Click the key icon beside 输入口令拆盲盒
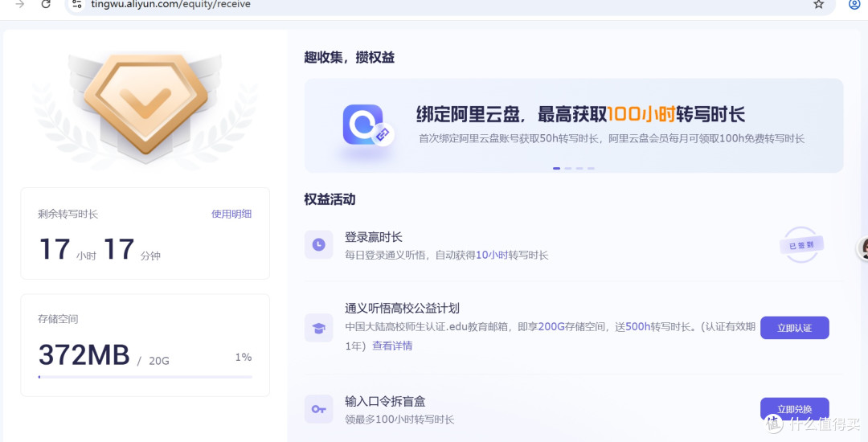Viewport: 868px width, 442px height. [x=319, y=409]
